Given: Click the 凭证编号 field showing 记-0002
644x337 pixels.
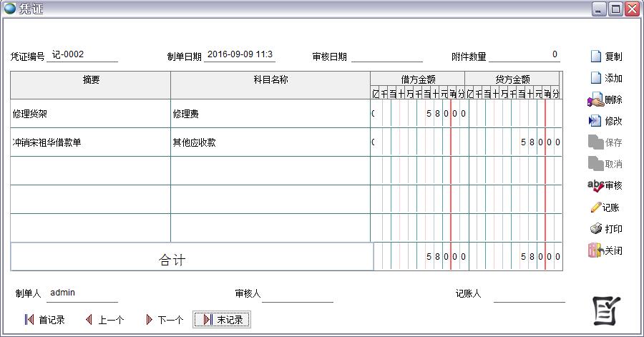Looking at the screenshot, I should (x=82, y=55).
